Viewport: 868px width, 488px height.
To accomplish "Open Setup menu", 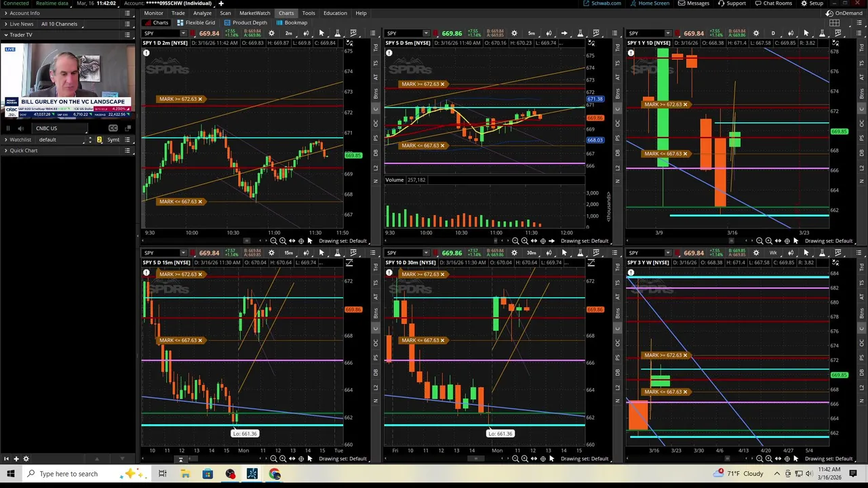I will [812, 3].
